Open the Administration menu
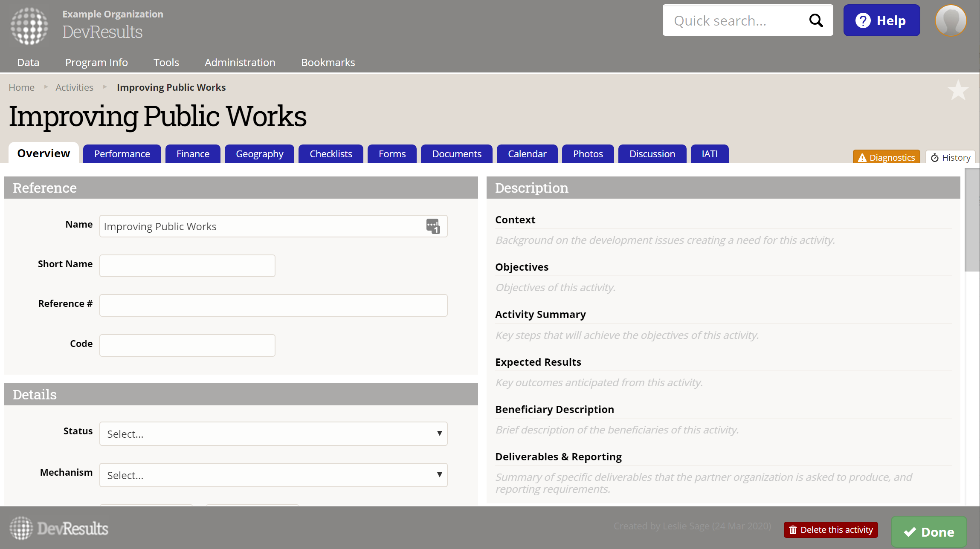 click(240, 62)
